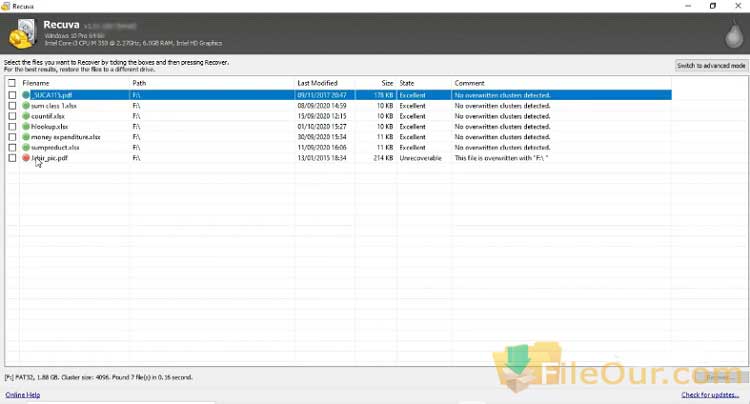Click the date 30/09/2020 15:34
Screen dimensions: 750x404
[x=322, y=137]
